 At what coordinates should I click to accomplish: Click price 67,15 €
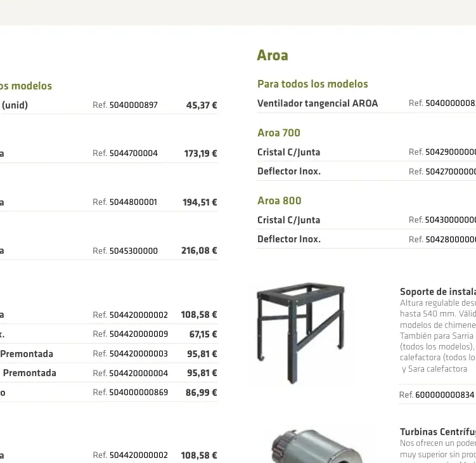pyautogui.click(x=203, y=334)
